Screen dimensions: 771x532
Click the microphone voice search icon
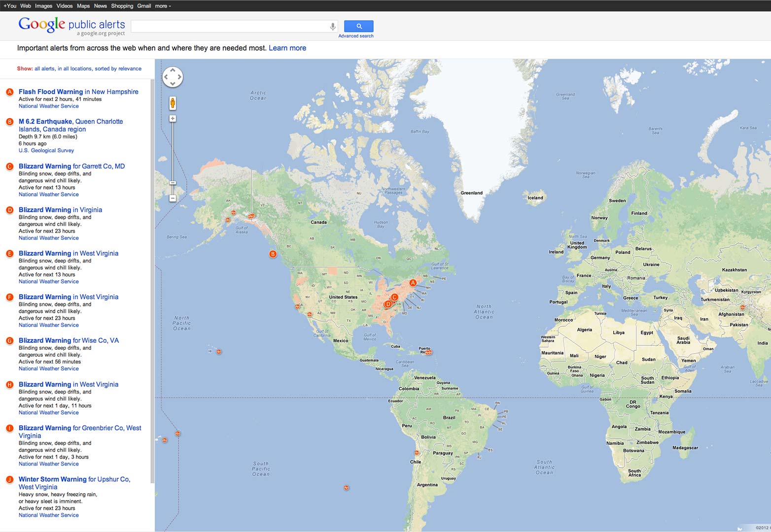[333, 26]
